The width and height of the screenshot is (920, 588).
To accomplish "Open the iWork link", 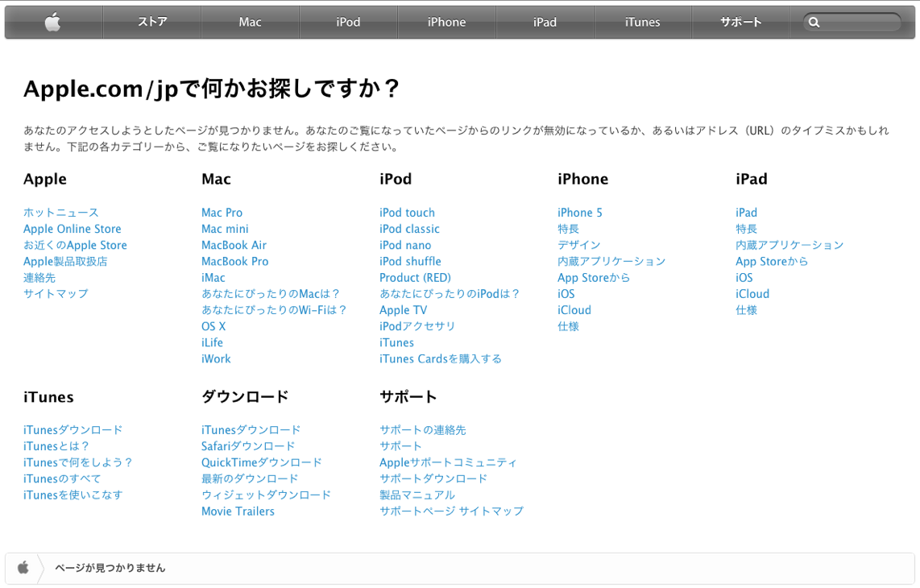I will 216,358.
